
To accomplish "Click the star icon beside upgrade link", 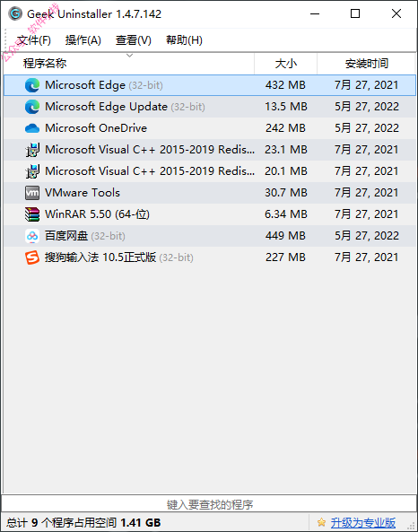I will (x=321, y=522).
